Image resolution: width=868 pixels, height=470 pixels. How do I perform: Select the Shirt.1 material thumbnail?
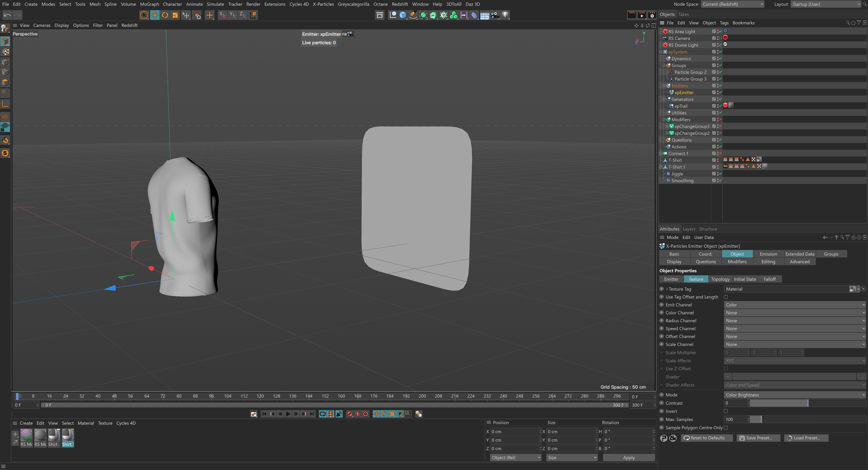click(x=68, y=438)
